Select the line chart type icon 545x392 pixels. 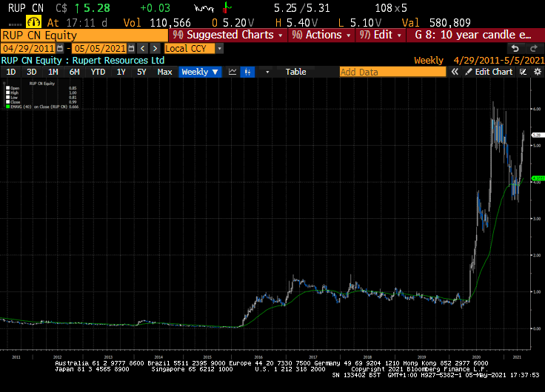pyautogui.click(x=233, y=72)
